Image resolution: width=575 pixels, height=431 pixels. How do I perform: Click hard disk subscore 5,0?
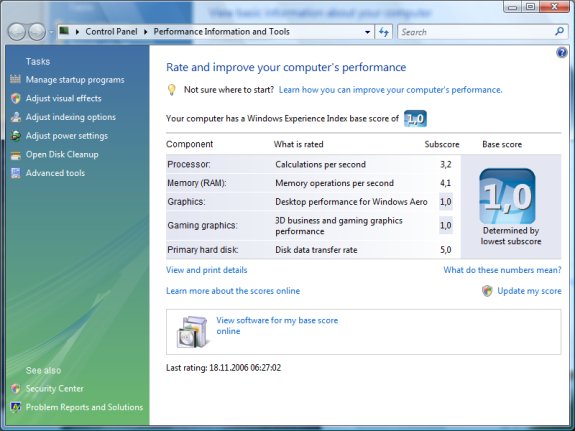click(x=446, y=250)
